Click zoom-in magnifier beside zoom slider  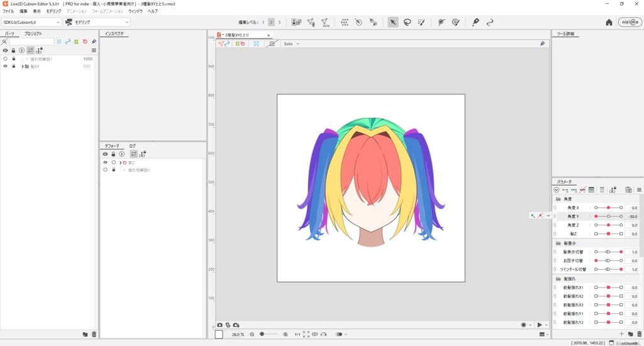pos(286,335)
